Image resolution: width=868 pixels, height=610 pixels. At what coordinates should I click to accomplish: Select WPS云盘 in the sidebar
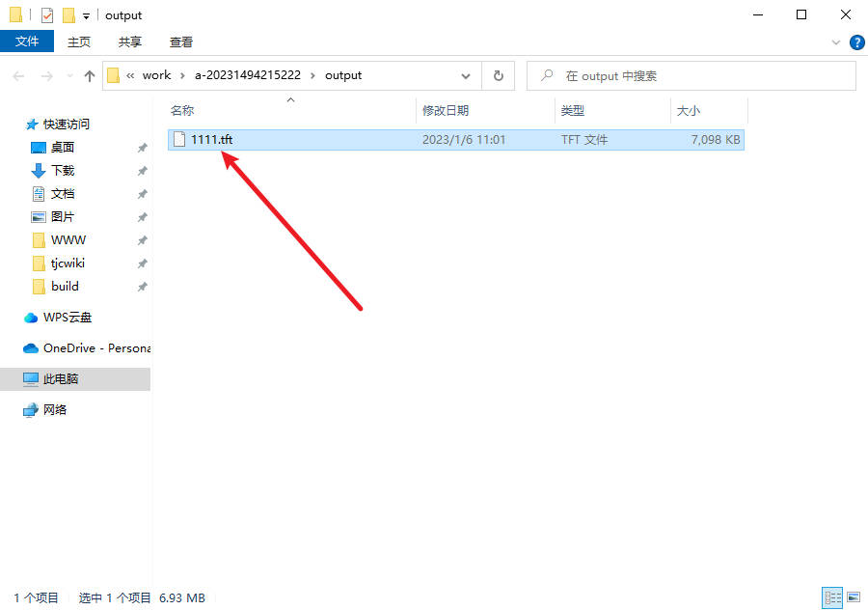click(x=67, y=318)
